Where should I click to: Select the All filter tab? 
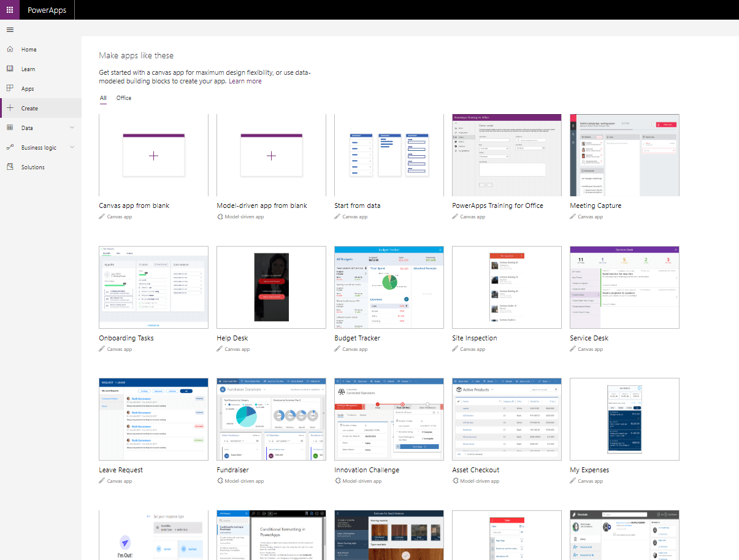pos(103,98)
